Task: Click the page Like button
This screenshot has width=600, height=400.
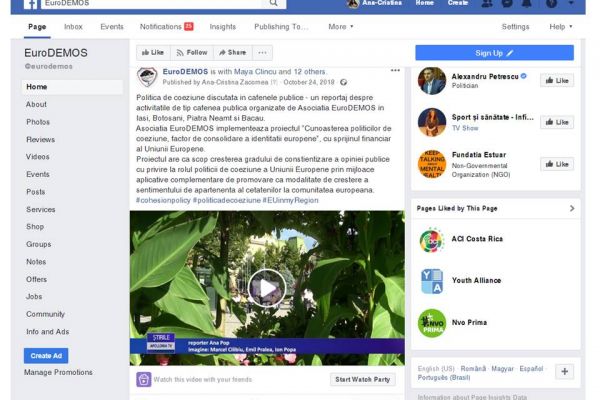Action: (153, 53)
